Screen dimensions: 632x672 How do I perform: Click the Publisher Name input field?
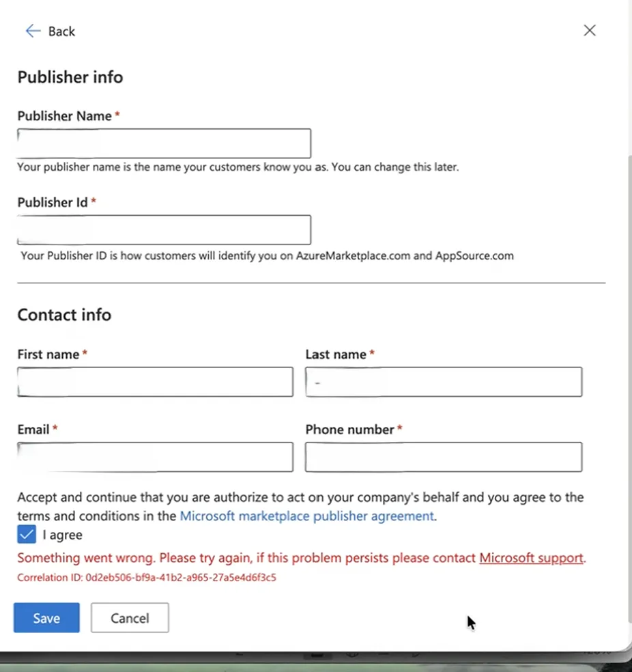(x=164, y=143)
